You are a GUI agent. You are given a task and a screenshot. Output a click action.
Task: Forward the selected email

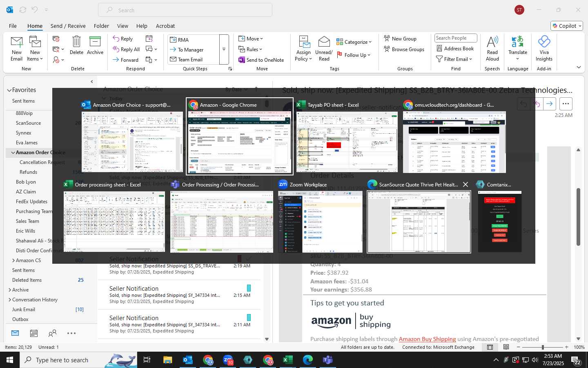pyautogui.click(x=126, y=60)
